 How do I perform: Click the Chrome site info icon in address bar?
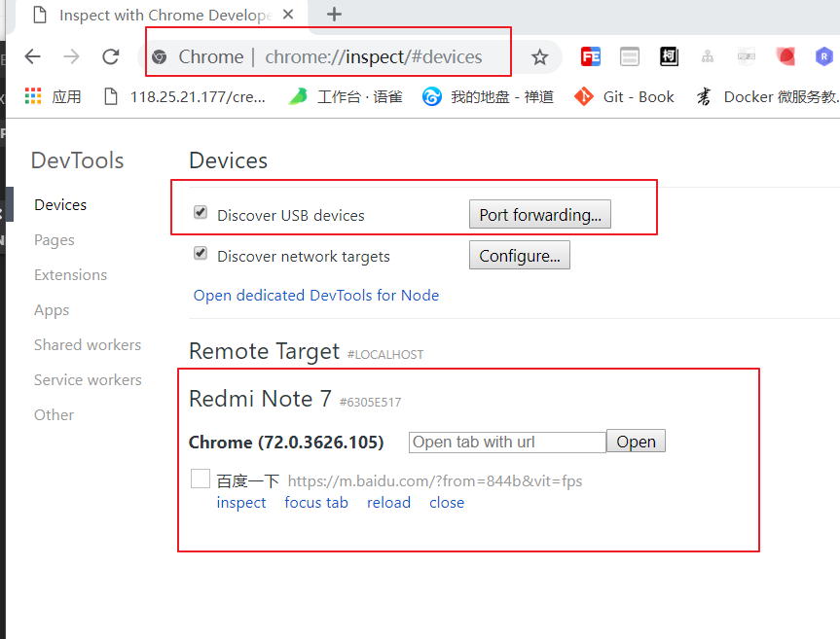tap(159, 56)
